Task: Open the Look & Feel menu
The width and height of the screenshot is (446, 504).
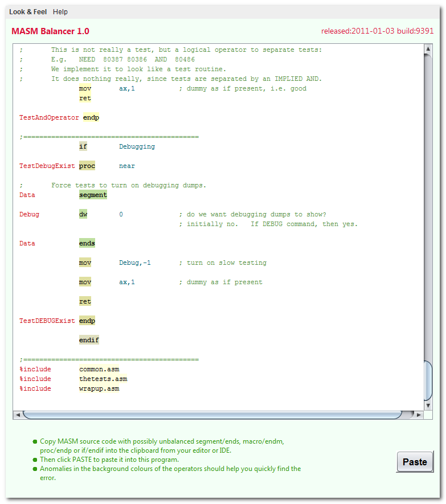Action: pyautogui.click(x=28, y=12)
